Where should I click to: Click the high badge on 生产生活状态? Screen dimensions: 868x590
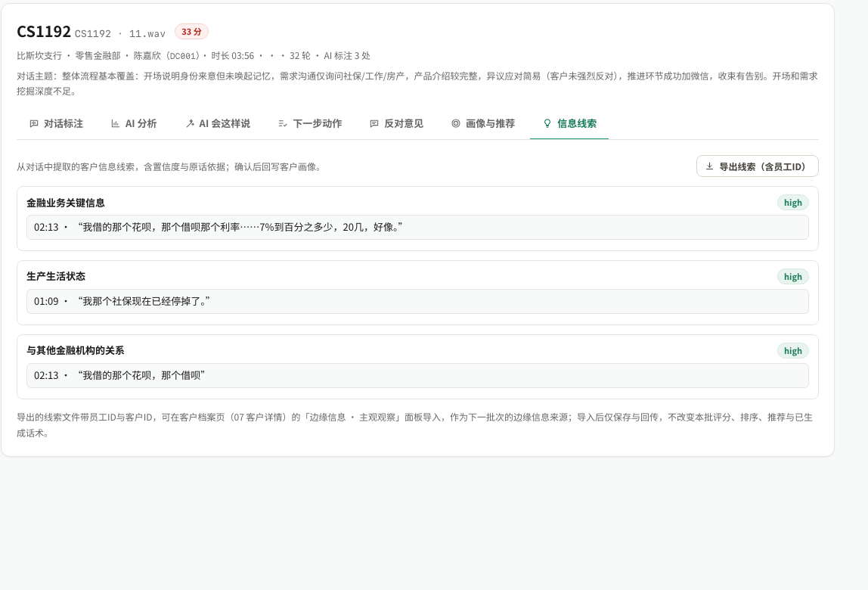792,277
